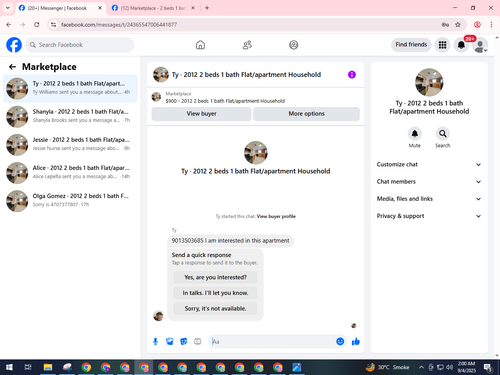The width and height of the screenshot is (500, 375).
Task: Click the voice clip microphone icon
Action: click(x=155, y=341)
